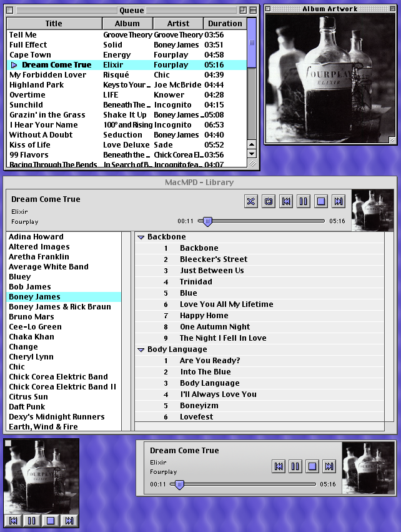Collapse the Backbone album group
401x532 pixels.
point(141,237)
